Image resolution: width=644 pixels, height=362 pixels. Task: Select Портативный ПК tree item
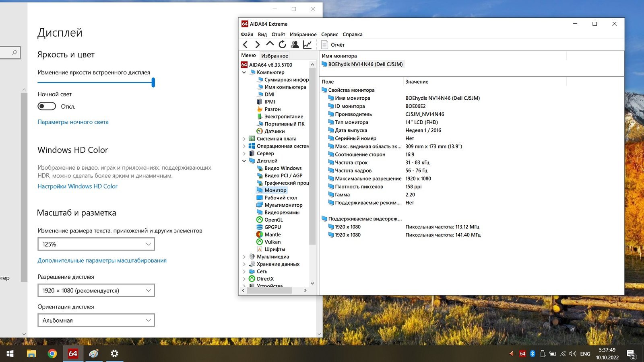281,124
